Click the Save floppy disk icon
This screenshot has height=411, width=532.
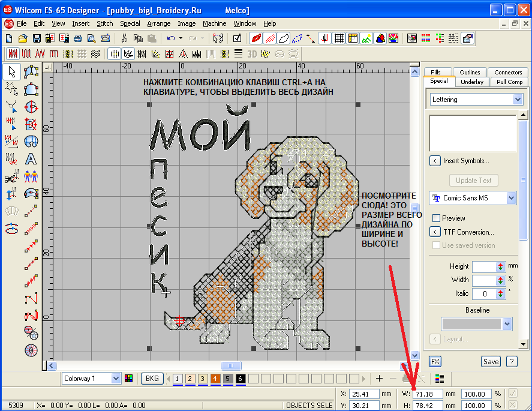[37, 38]
